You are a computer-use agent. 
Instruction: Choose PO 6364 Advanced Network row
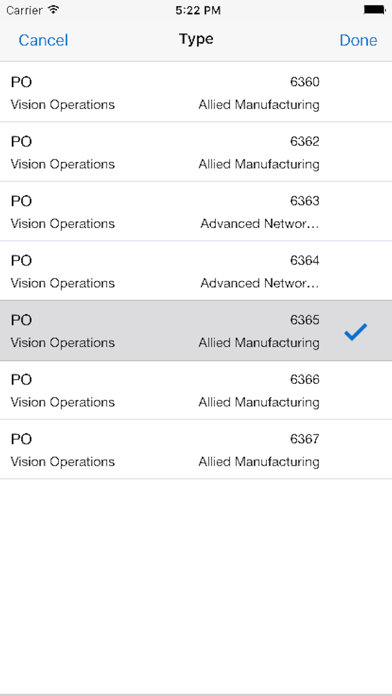point(196,270)
